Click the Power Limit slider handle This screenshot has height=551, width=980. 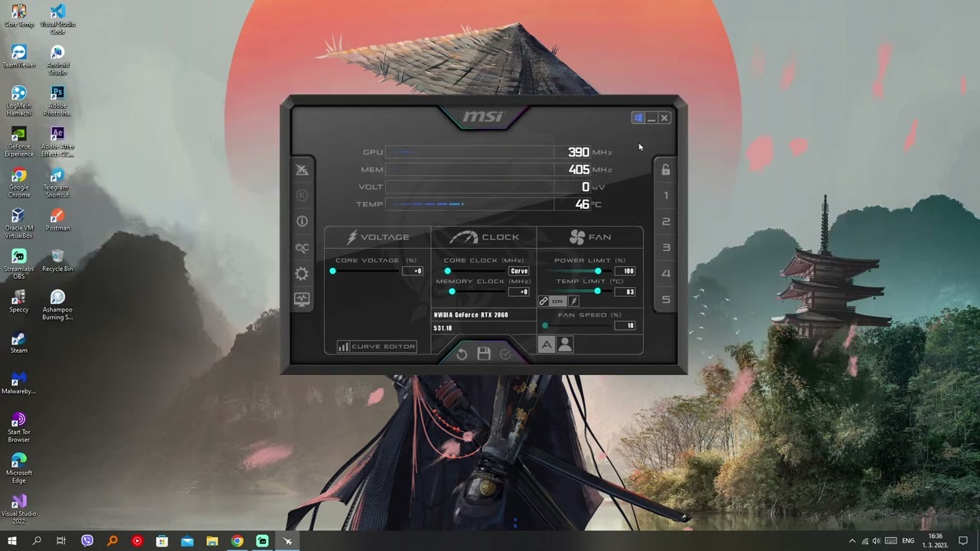point(598,271)
